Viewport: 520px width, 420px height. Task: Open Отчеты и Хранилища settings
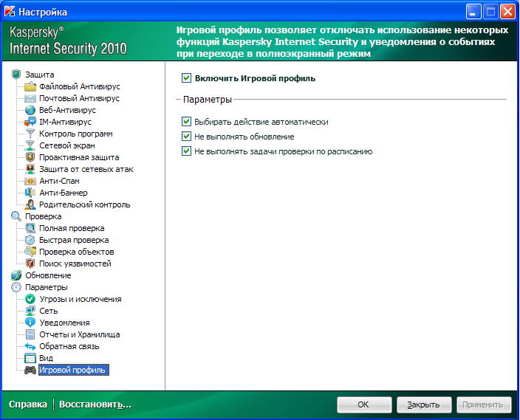pos(80,334)
